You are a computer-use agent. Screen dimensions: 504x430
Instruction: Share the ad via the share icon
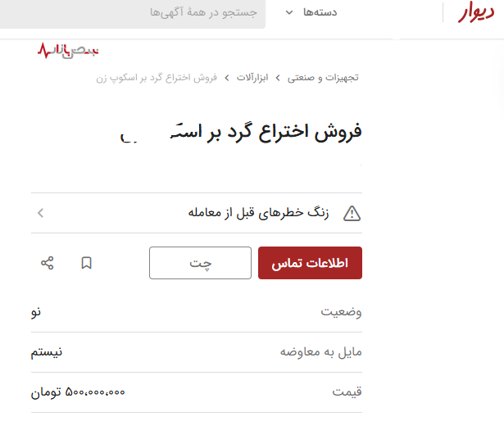[x=48, y=263]
